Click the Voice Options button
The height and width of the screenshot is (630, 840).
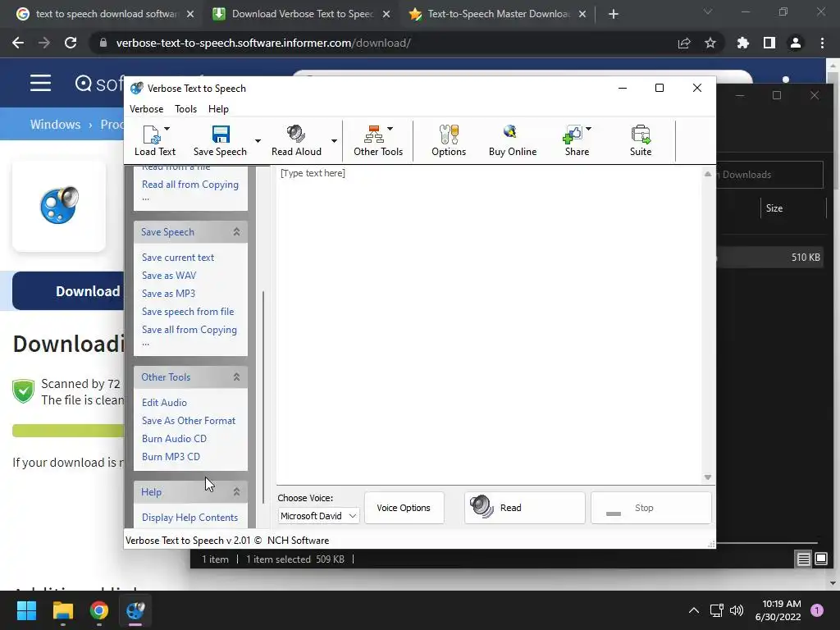coord(404,507)
